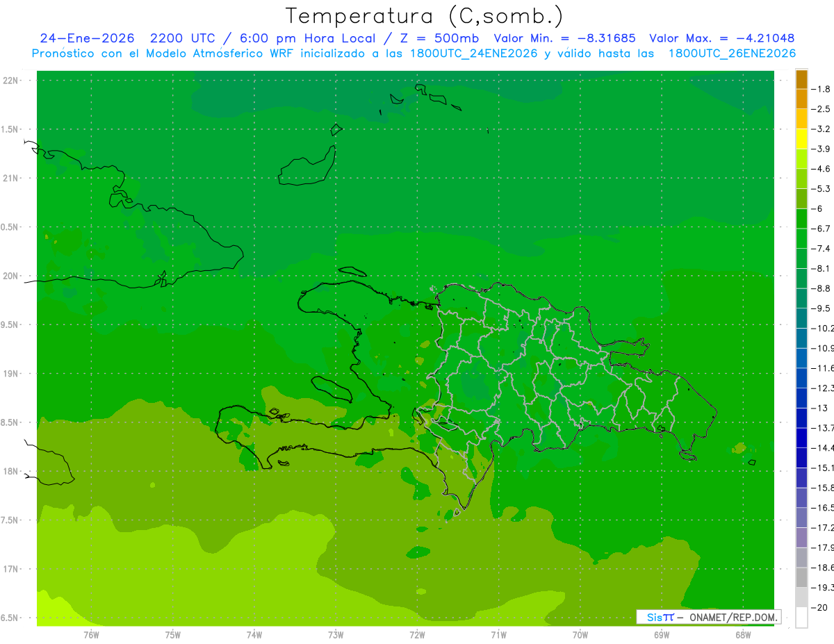Click the 68W longitude label
The height and width of the screenshot is (644, 834).
[743, 634]
